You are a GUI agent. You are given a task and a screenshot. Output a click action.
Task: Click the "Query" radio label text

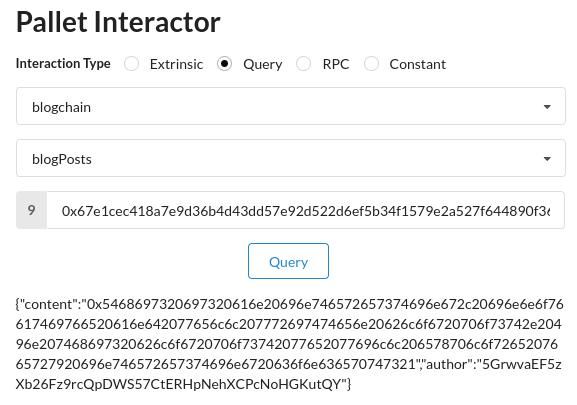click(x=263, y=65)
